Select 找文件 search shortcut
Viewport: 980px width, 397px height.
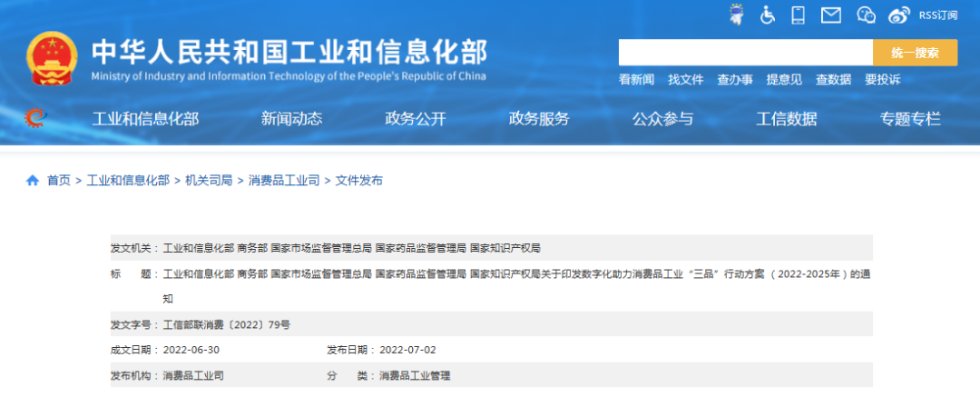coord(686,80)
